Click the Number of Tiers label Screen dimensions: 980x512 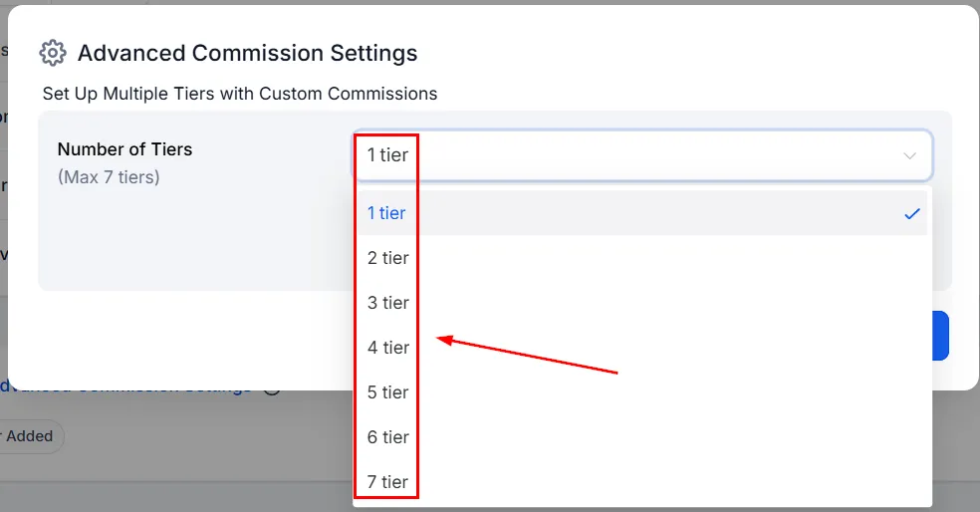coord(125,149)
